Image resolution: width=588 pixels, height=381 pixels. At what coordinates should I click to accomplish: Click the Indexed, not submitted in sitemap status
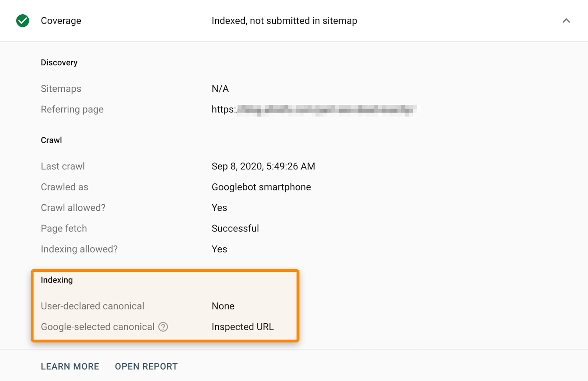tap(284, 21)
